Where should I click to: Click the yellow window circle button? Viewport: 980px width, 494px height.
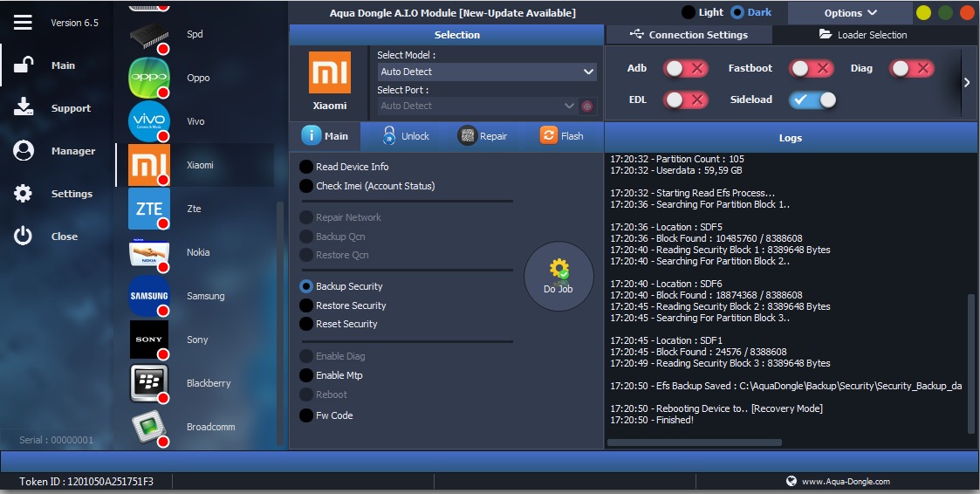pos(924,12)
